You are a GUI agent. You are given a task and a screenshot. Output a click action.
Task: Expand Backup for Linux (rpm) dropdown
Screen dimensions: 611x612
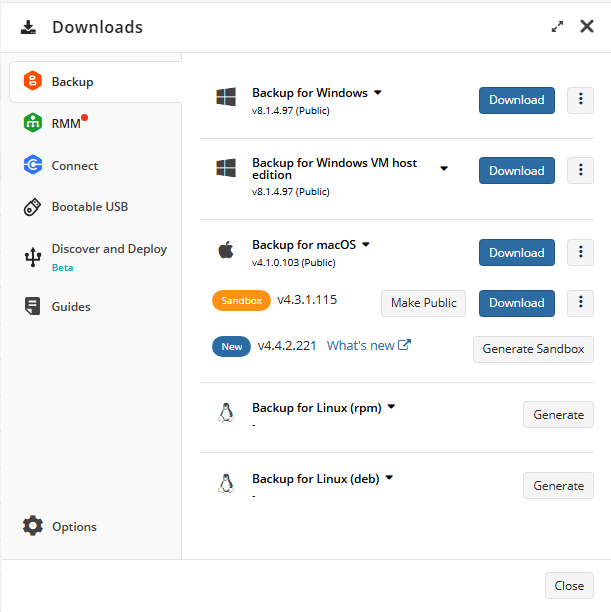tap(392, 407)
